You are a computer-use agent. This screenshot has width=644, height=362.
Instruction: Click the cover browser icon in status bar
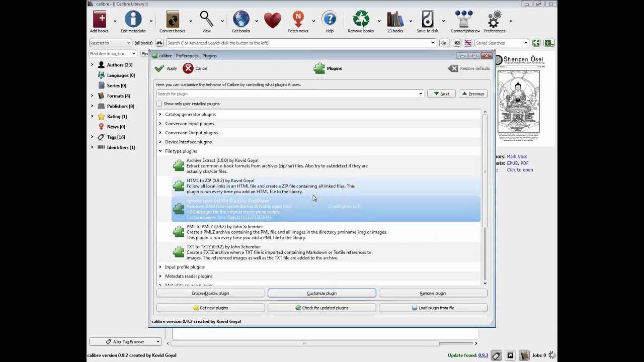point(510,355)
